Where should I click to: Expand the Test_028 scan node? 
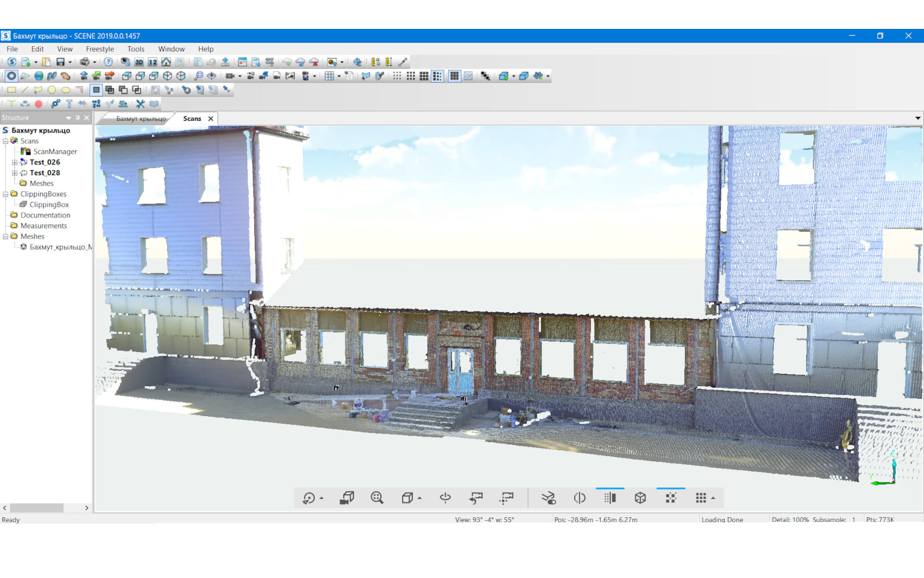click(x=14, y=173)
